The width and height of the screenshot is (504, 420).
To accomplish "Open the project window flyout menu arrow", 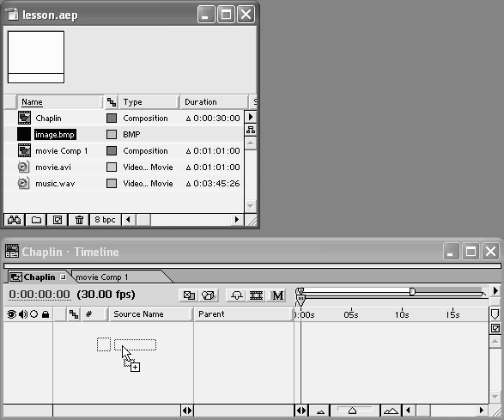I will coord(251,117).
